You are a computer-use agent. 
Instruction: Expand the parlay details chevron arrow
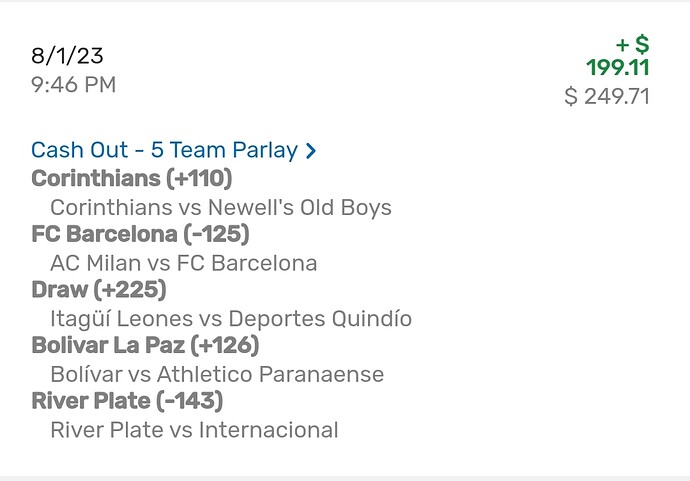311,151
